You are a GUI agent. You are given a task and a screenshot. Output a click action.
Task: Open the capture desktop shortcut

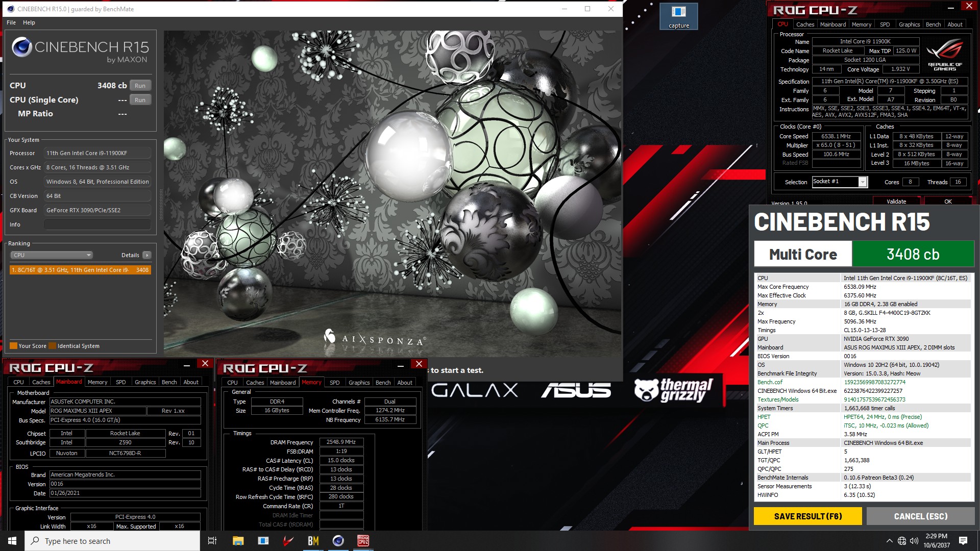point(678,16)
